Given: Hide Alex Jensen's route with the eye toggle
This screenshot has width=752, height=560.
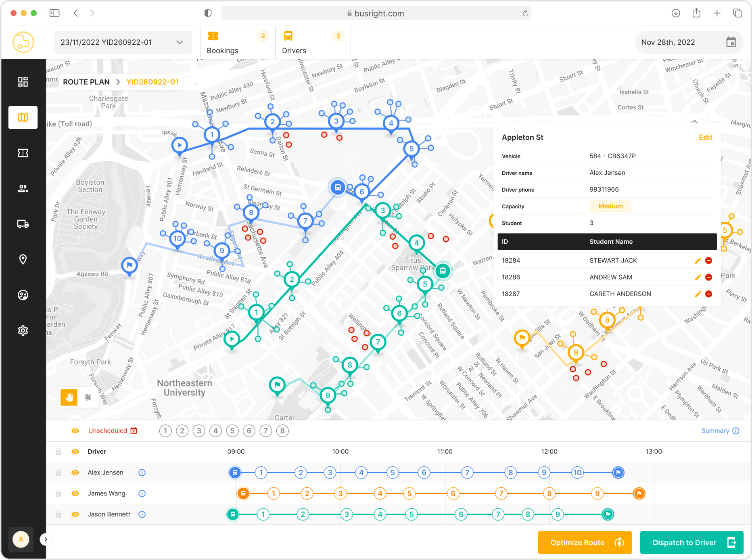Looking at the screenshot, I should (x=75, y=472).
